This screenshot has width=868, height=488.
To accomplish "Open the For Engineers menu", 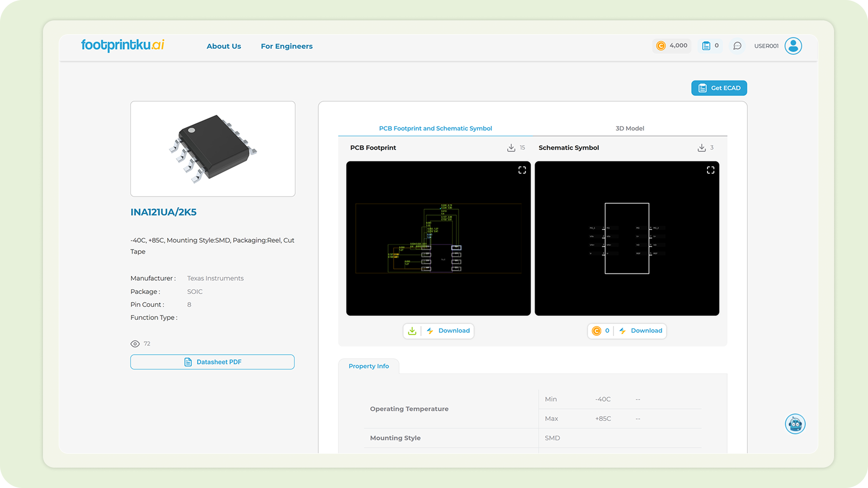I will pyautogui.click(x=287, y=46).
